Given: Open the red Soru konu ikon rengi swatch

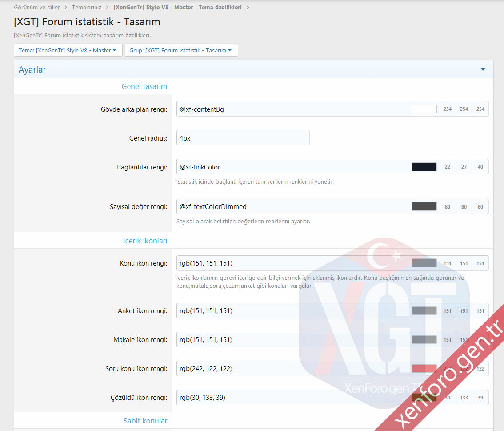Looking at the screenshot, I should tap(424, 369).
